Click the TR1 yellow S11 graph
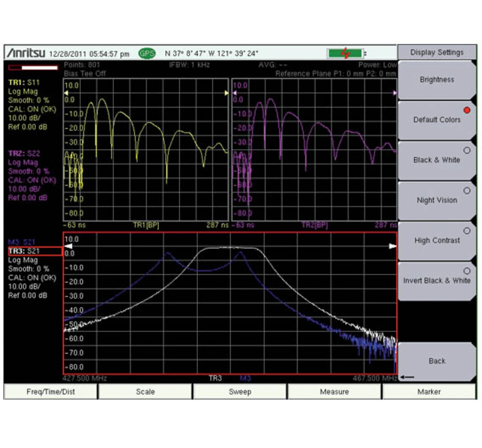This screenshot has height=448, width=482. [146, 149]
